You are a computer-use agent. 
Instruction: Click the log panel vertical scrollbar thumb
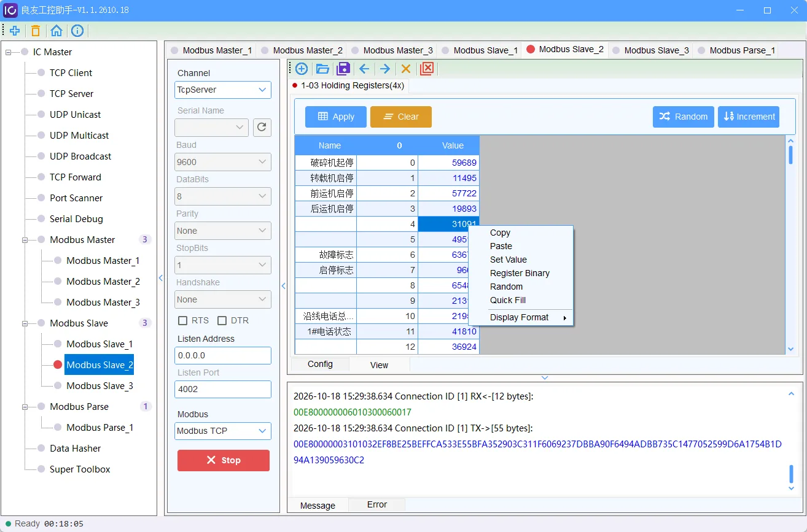pos(791,474)
